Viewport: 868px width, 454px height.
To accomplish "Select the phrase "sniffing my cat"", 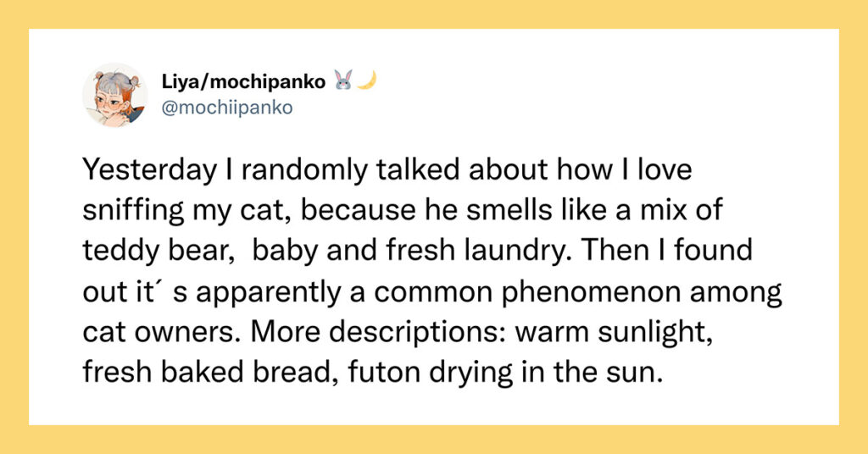I will click(x=186, y=210).
